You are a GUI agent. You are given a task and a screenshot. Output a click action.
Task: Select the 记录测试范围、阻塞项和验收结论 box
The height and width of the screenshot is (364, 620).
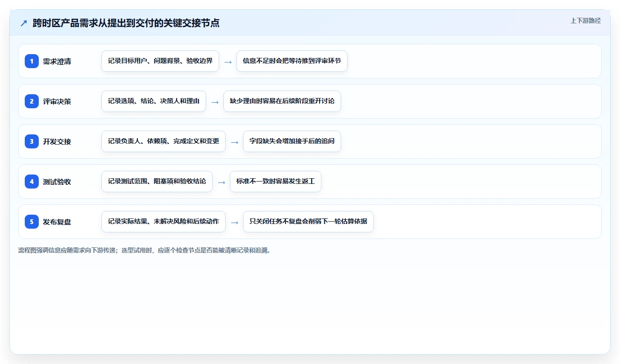(157, 182)
